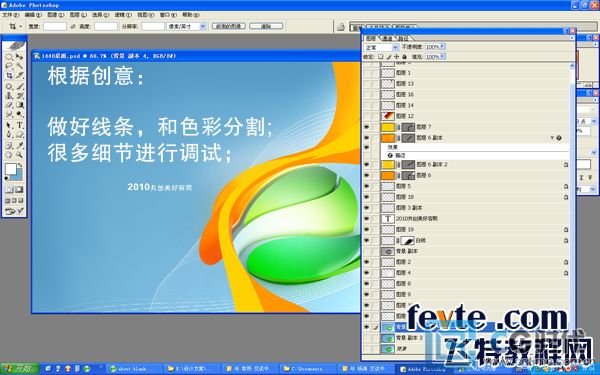The image size is (600, 375).
Task: Toggle lock image pixels
Action: tap(389, 57)
